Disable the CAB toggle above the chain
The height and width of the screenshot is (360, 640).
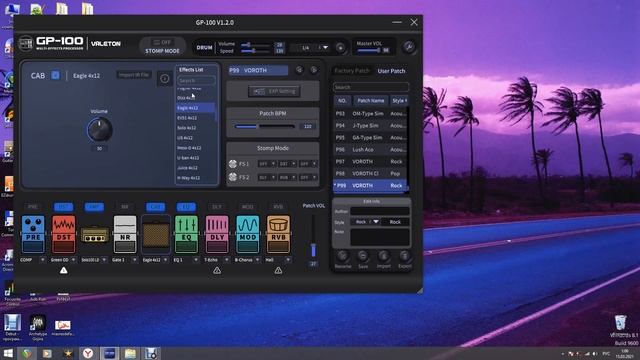pyautogui.click(x=156, y=207)
